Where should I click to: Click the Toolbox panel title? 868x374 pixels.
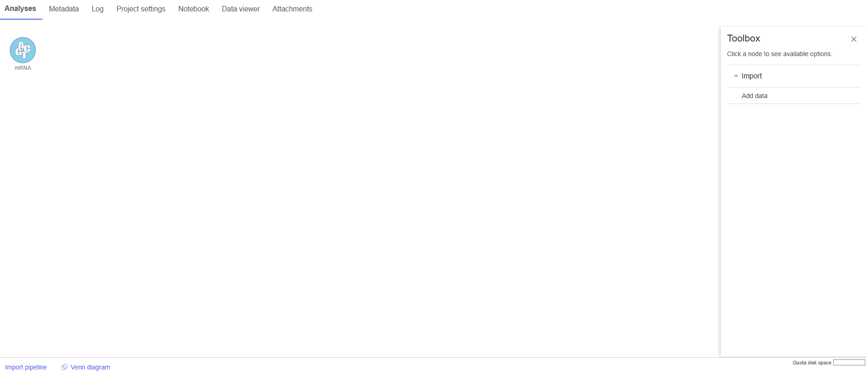coord(743,39)
